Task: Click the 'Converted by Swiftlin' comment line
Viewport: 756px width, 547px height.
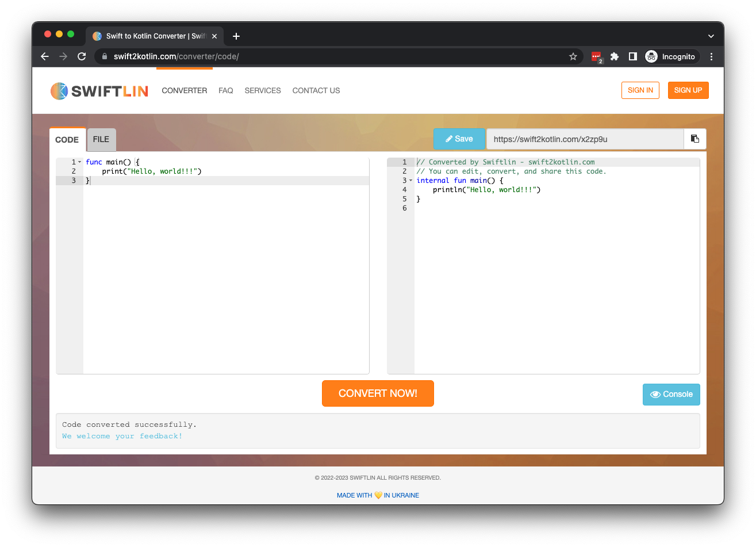Action: 505,162
